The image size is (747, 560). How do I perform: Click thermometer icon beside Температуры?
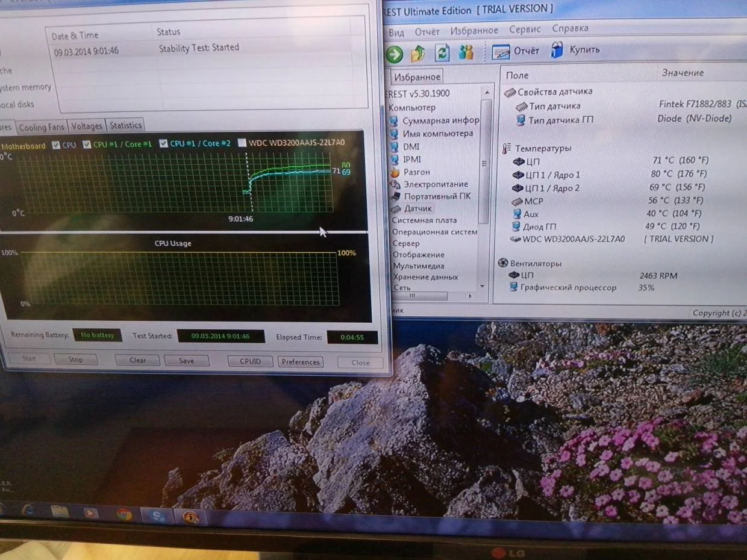pos(507,148)
